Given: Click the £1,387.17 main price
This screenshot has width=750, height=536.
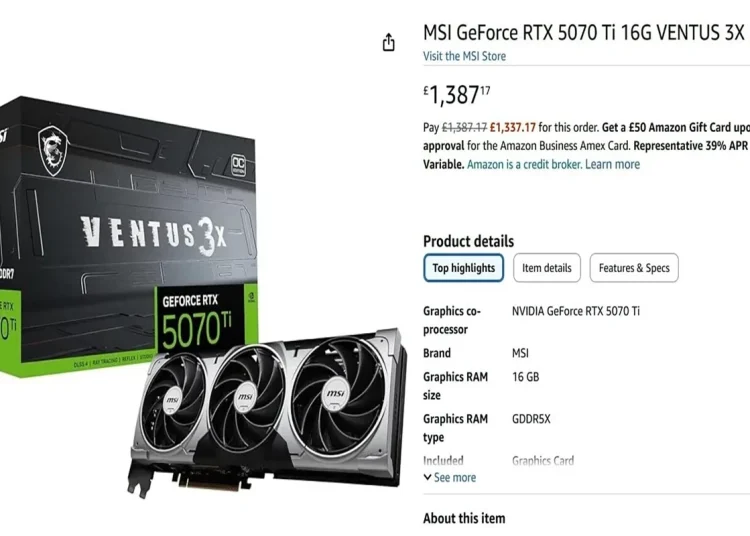Looking at the screenshot, I should (457, 95).
